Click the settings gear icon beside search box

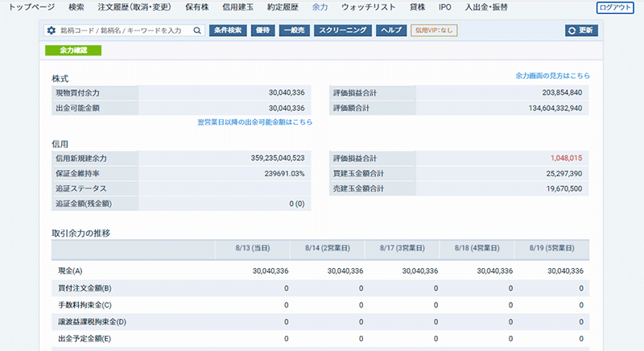tap(52, 31)
